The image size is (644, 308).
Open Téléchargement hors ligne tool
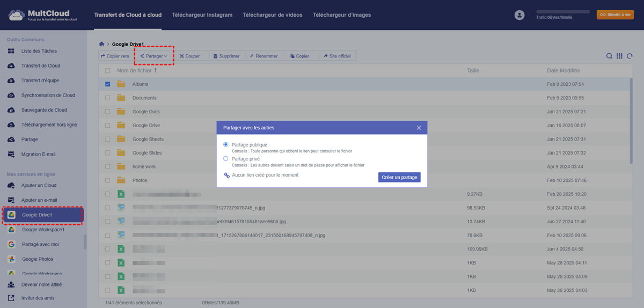49,124
